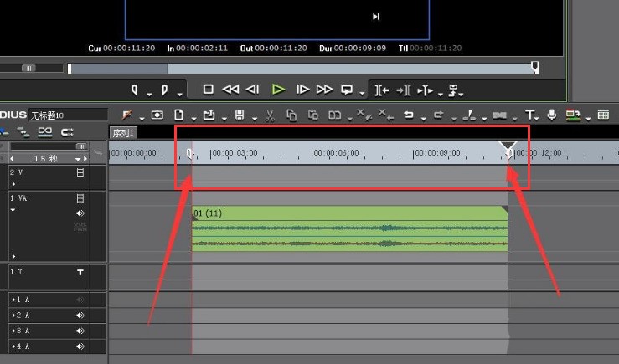
Task: Click the Set In point marker button
Action: [135, 90]
